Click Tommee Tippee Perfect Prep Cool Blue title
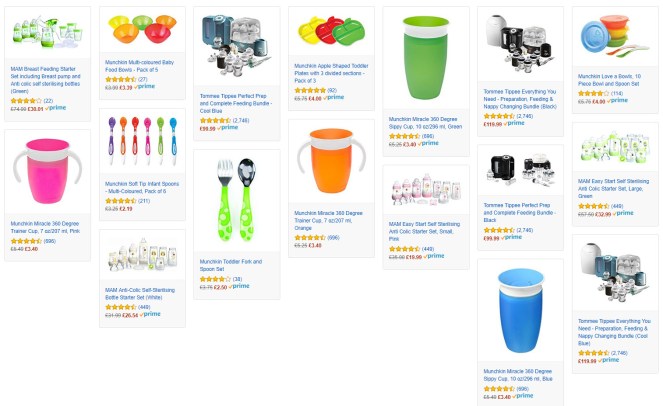The image size is (663, 406). click(236, 104)
